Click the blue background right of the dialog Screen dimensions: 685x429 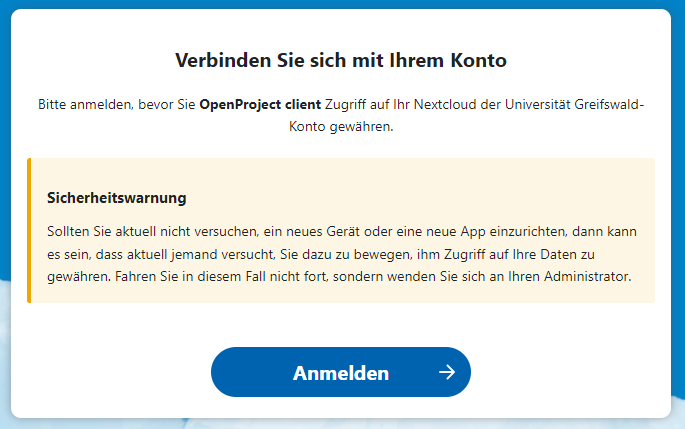(x=678, y=200)
